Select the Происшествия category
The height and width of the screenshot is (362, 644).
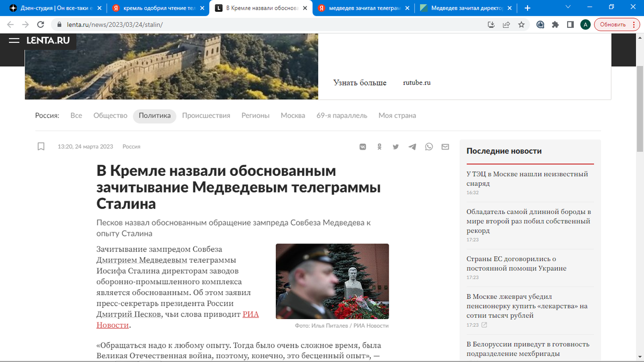tap(206, 115)
